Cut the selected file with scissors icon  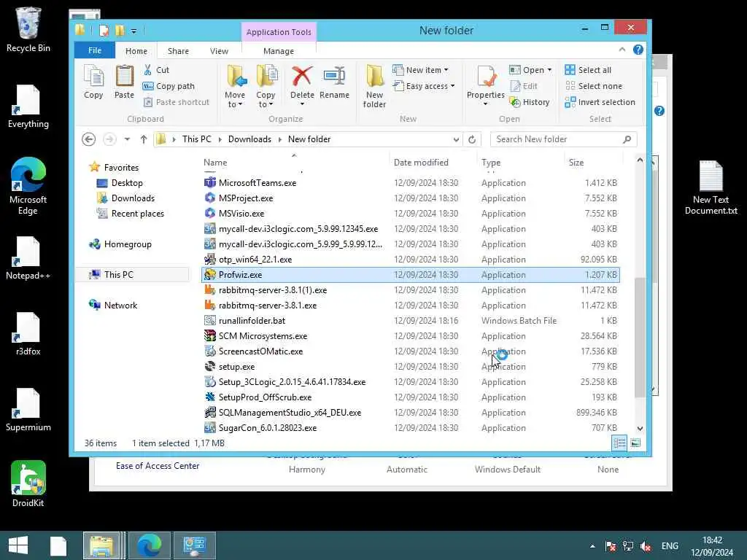[156, 70]
